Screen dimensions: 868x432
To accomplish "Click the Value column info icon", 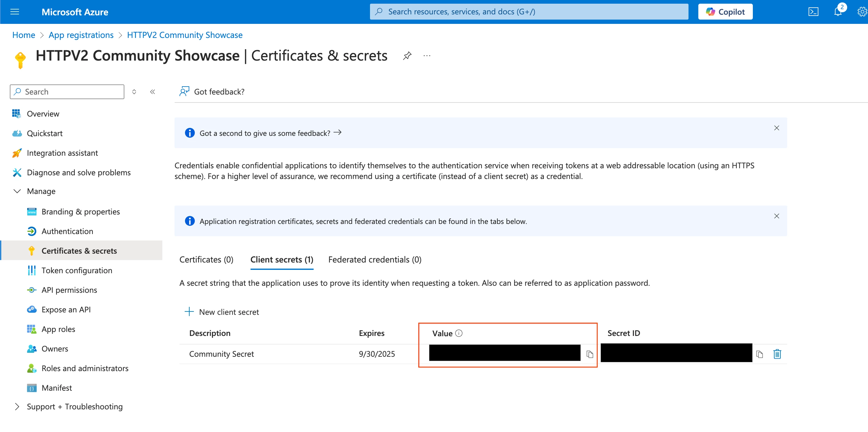I will [459, 333].
